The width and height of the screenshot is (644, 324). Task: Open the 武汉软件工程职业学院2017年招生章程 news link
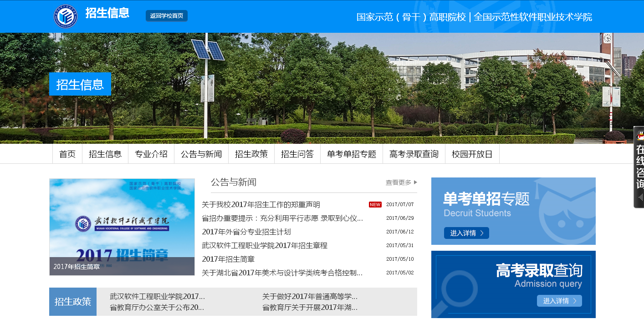(265, 246)
